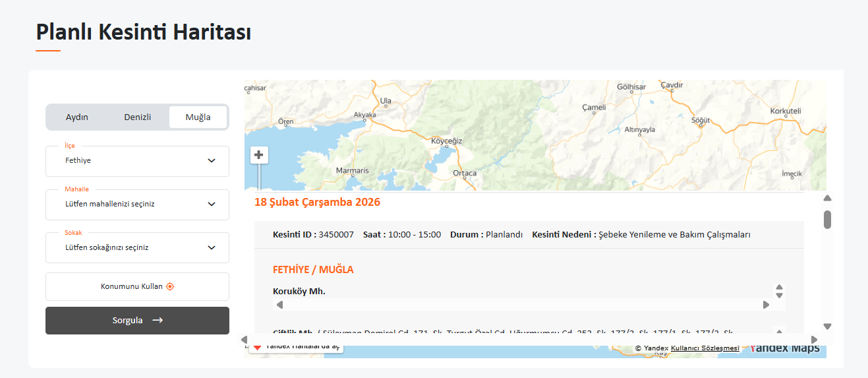Zoom in the map with plus button
The height and width of the screenshot is (378, 868).
click(259, 155)
